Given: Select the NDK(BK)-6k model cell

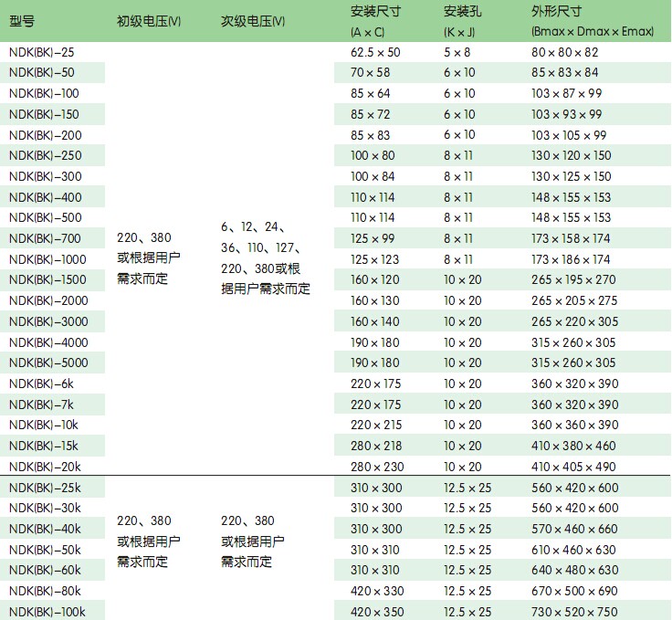Looking at the screenshot, I should tap(41, 384).
